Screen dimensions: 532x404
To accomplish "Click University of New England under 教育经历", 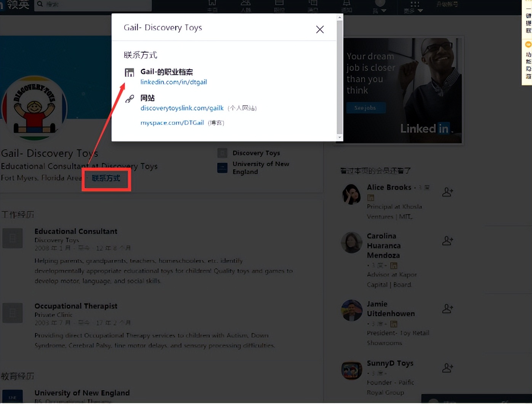I will [82, 393].
